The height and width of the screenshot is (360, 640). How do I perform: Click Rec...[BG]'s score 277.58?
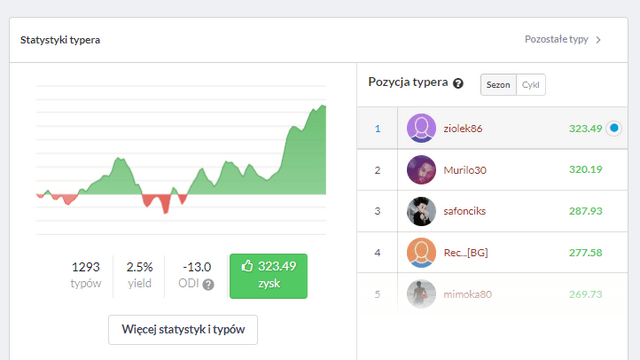point(585,253)
